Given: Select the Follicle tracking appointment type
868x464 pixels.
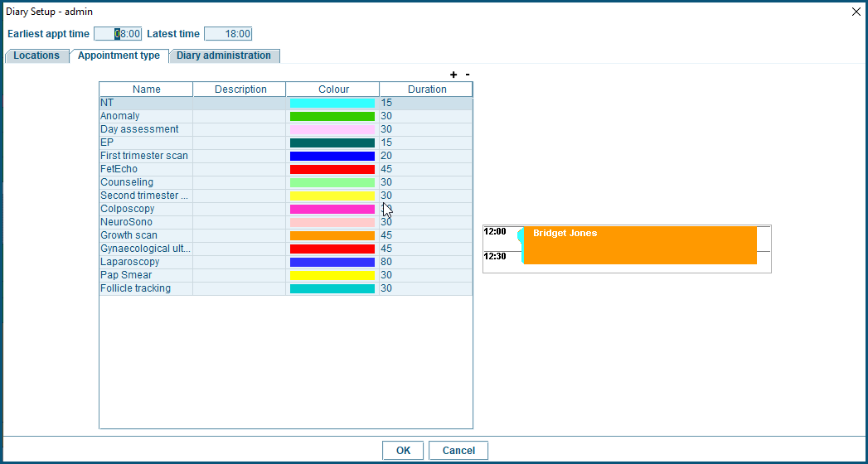Looking at the screenshot, I should click(135, 288).
